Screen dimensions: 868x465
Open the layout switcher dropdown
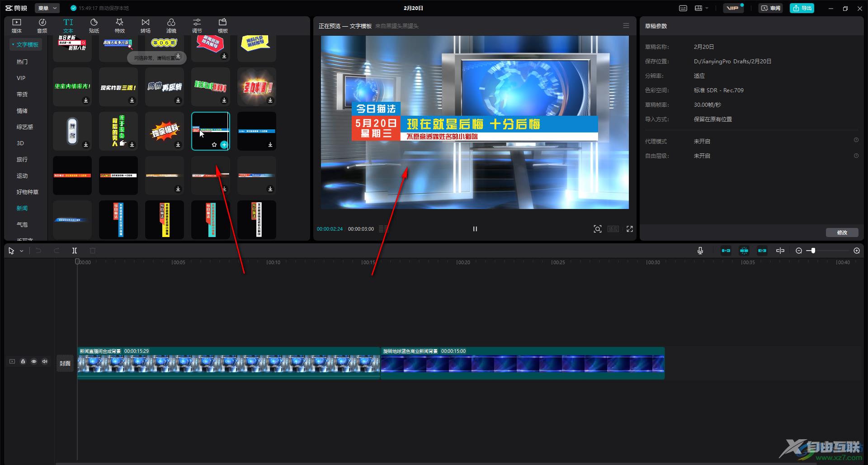(702, 8)
